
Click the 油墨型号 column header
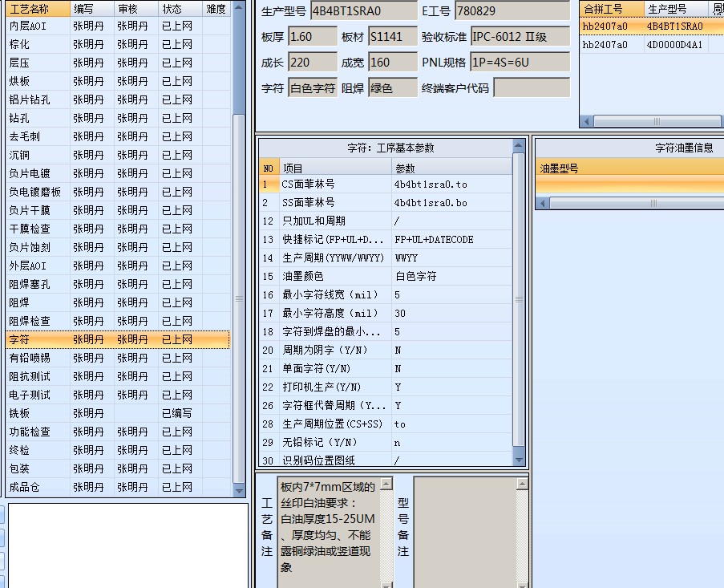(x=629, y=168)
